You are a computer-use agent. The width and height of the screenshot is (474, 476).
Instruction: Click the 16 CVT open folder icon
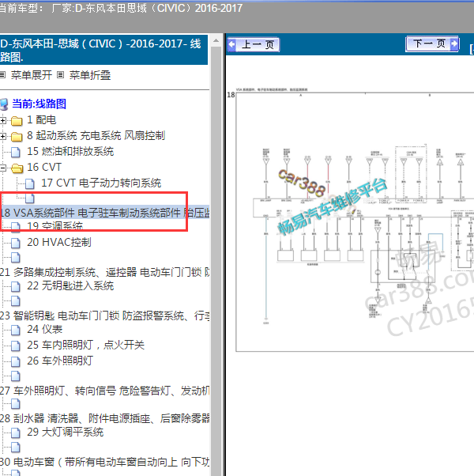17,168
